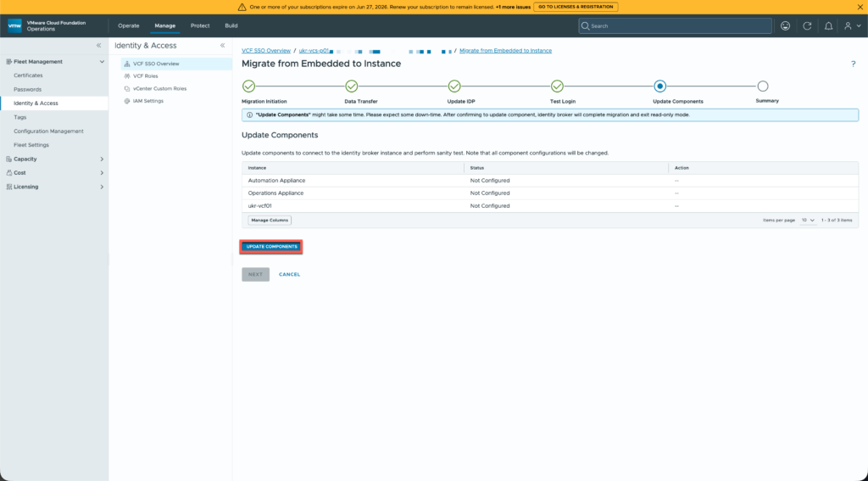Click the smiley feedback icon

(785, 26)
